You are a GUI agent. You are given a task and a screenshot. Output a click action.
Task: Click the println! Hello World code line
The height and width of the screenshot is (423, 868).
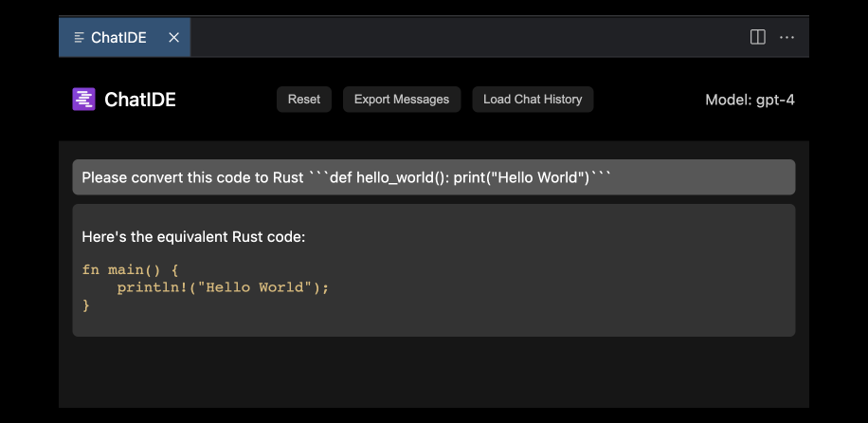(223, 287)
